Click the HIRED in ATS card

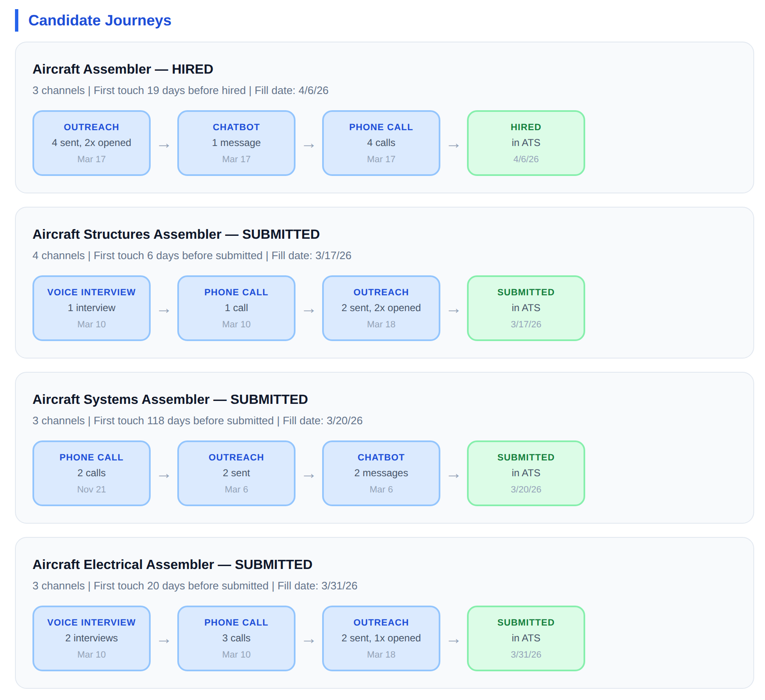coord(526,143)
